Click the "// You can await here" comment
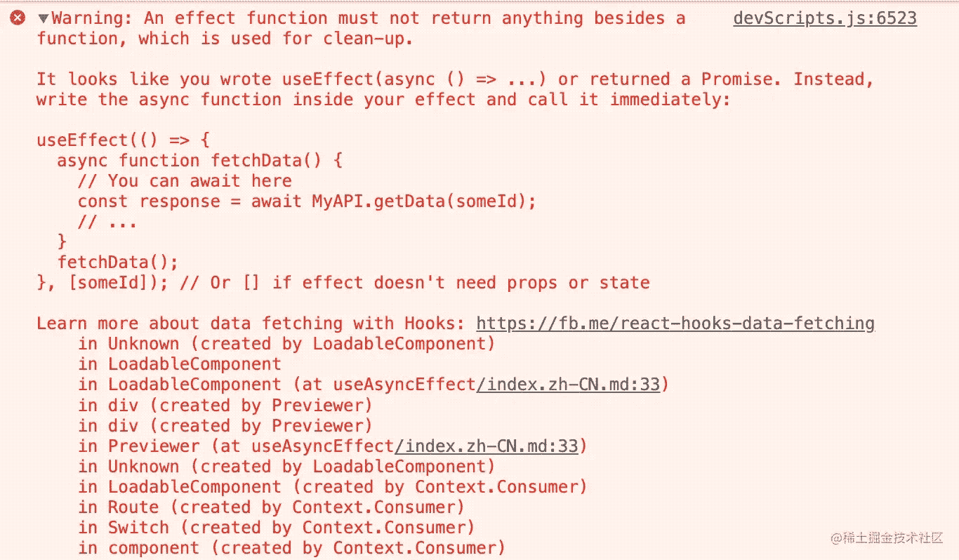 coord(185,181)
